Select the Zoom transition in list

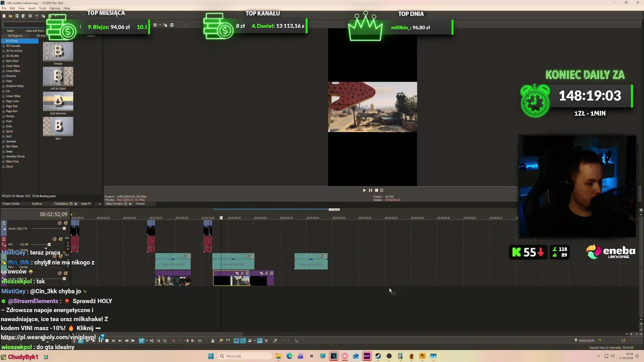point(10,166)
